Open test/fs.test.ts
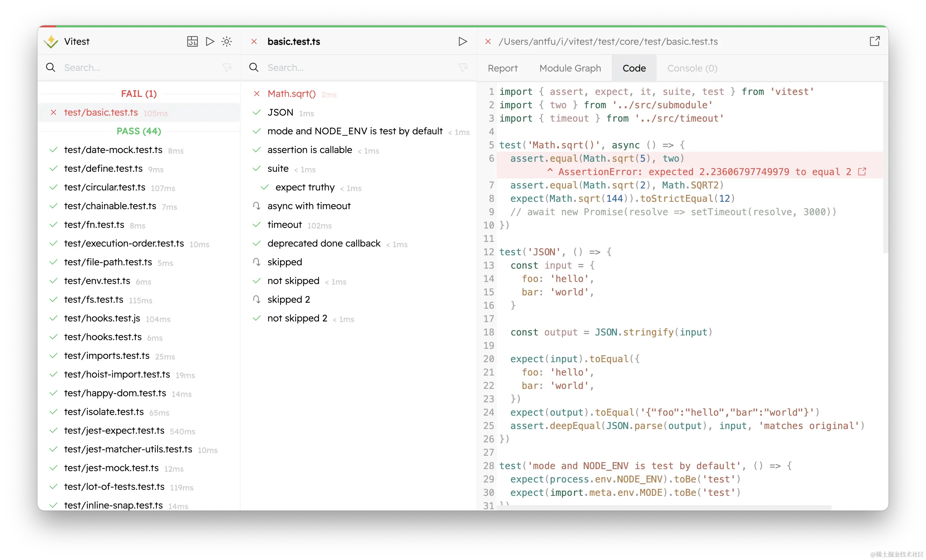Screen dimensions: 926x560 coord(139,300)
